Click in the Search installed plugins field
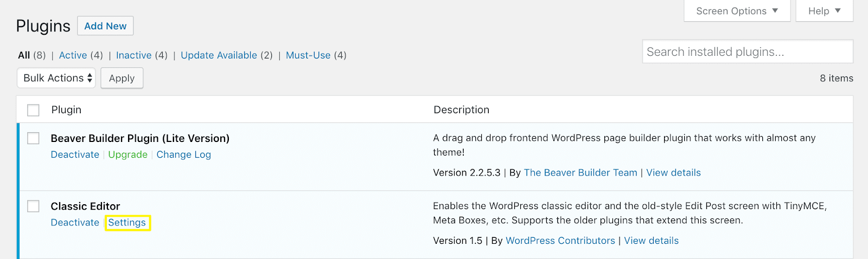 click(747, 52)
